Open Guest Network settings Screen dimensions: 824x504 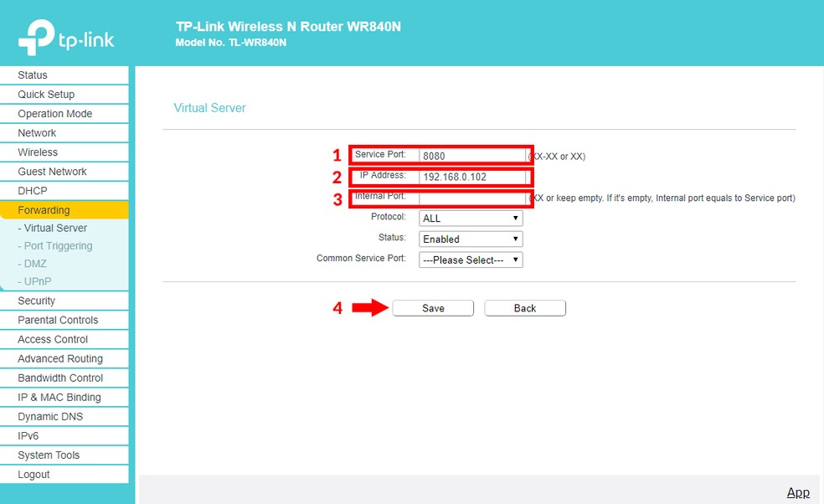[x=64, y=172]
